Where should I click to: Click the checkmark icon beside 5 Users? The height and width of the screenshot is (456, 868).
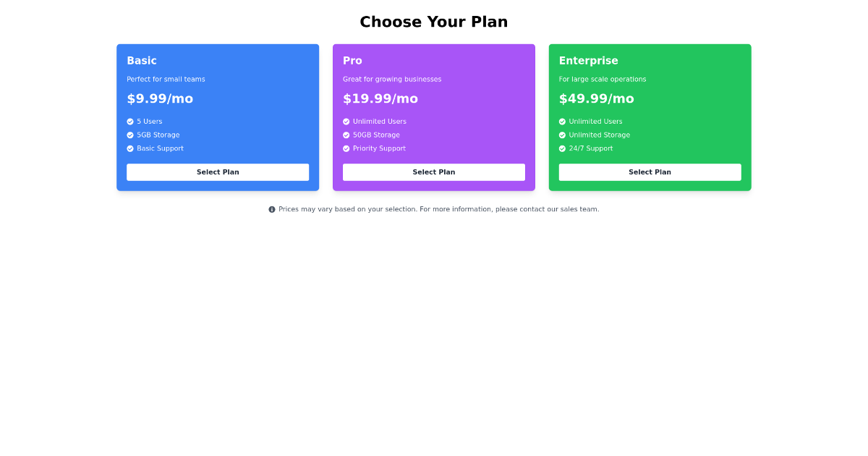(x=130, y=121)
